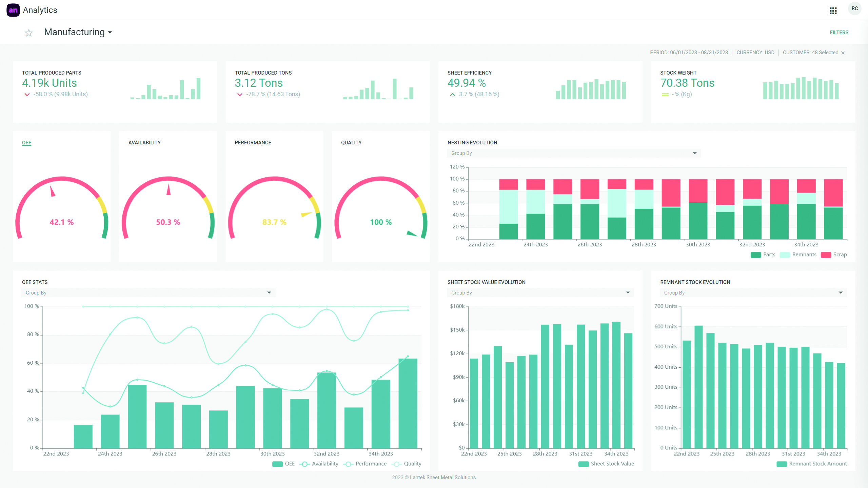The image size is (868, 488).
Task: Open OEE Stats Group By dropdown
Action: pos(148,293)
